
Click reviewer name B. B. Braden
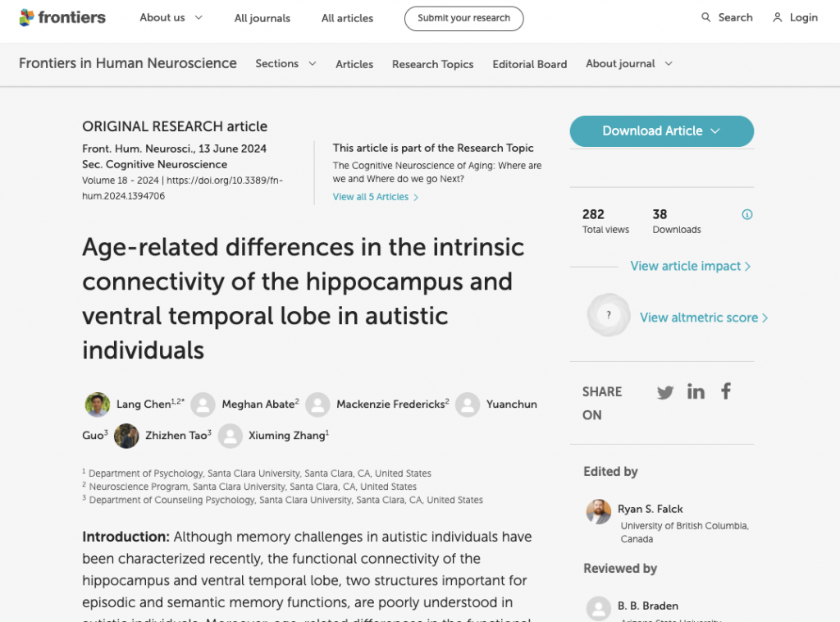click(648, 606)
